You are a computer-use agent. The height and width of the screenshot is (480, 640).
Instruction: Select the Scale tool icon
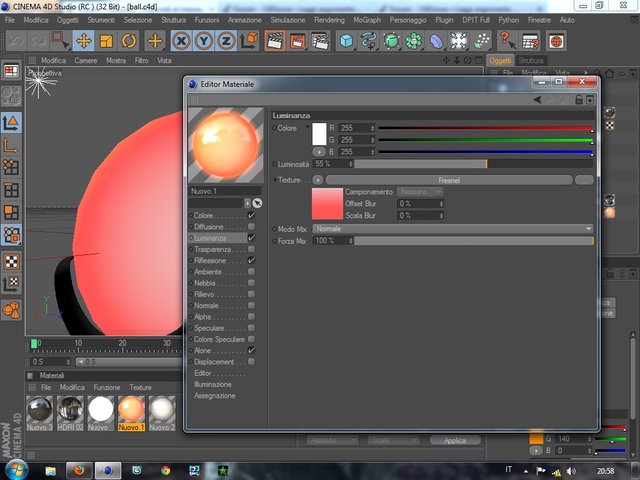pyautogui.click(x=106, y=41)
